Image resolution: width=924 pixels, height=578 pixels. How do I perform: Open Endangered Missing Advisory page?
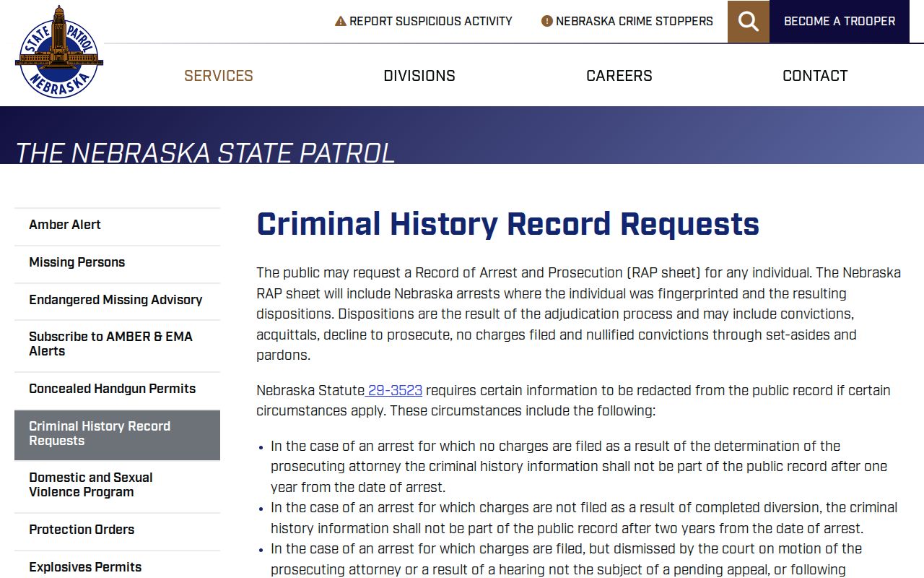coord(117,301)
